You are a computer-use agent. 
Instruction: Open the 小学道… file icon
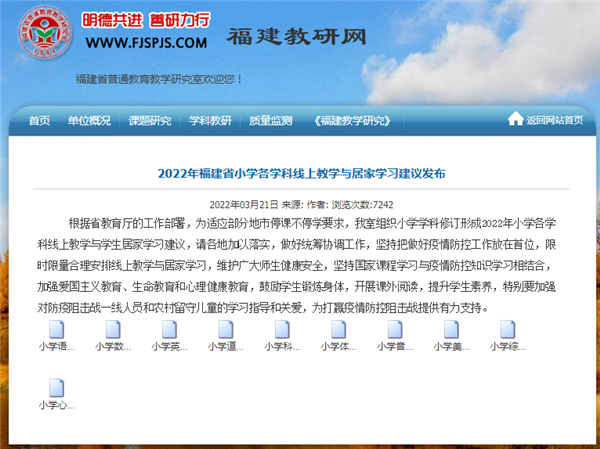coord(226,330)
